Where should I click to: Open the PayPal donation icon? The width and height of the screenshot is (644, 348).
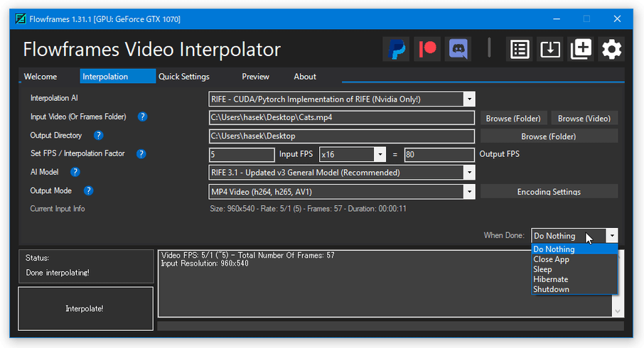coord(396,49)
